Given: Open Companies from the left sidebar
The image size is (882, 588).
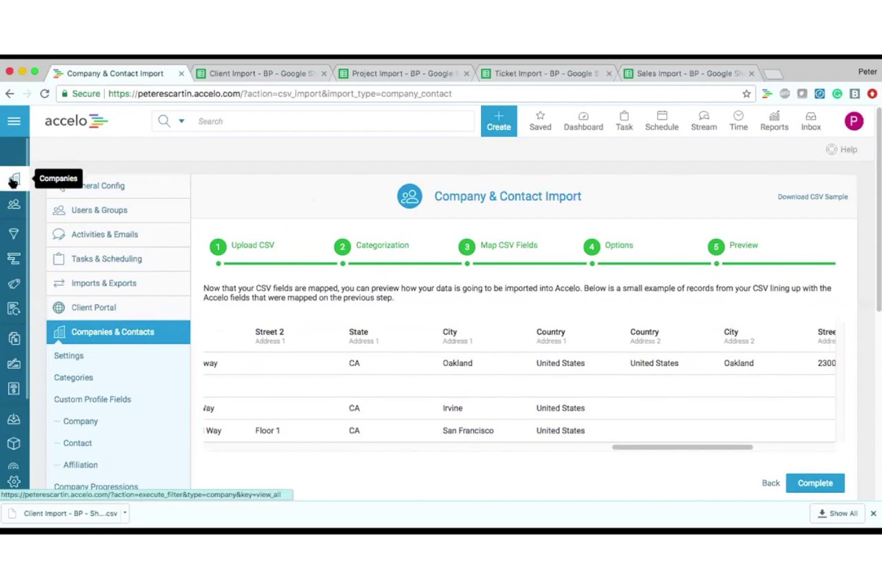Looking at the screenshot, I should 14,179.
